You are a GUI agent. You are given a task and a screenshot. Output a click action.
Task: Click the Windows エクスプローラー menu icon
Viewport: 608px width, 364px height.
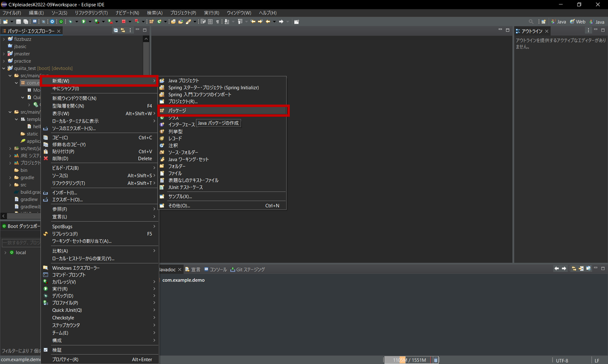pyautogui.click(x=46, y=268)
